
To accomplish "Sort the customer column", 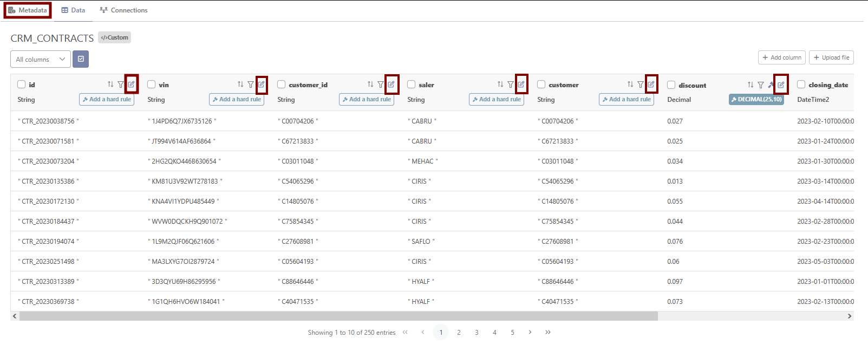I will [x=630, y=85].
